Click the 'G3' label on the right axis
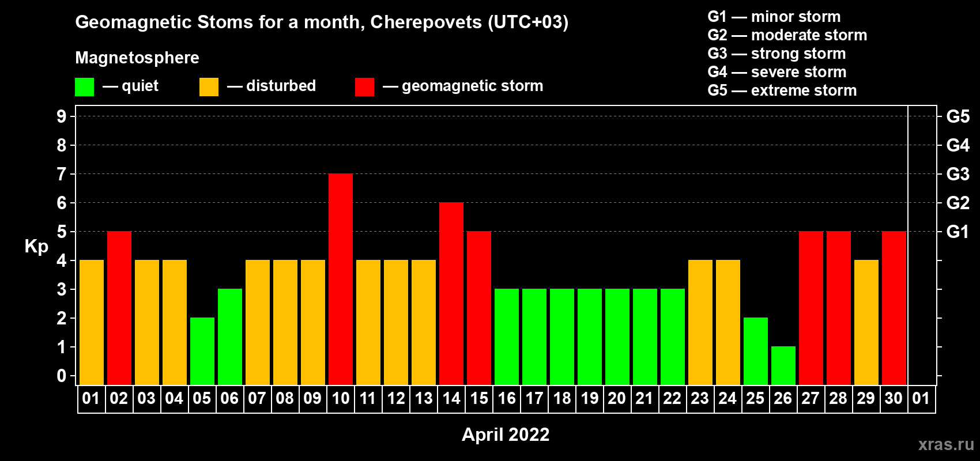Image resolution: width=980 pixels, height=461 pixels. (958, 174)
